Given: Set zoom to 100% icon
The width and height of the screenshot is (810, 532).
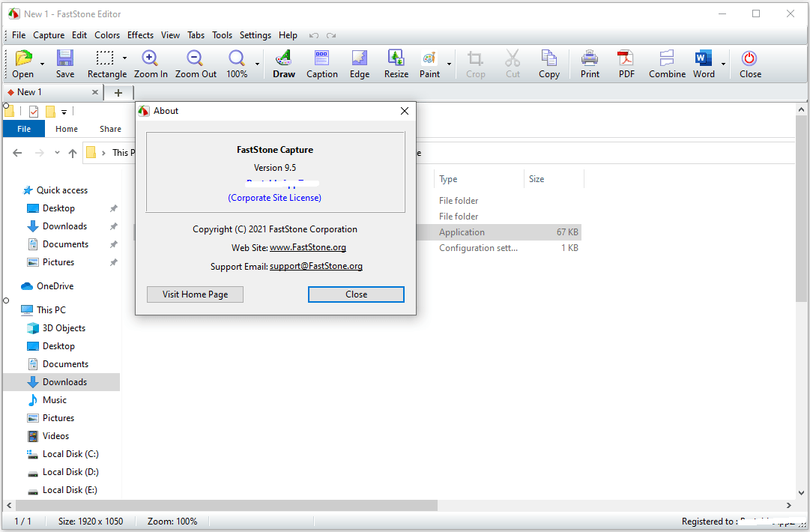Looking at the screenshot, I should click(x=237, y=64).
